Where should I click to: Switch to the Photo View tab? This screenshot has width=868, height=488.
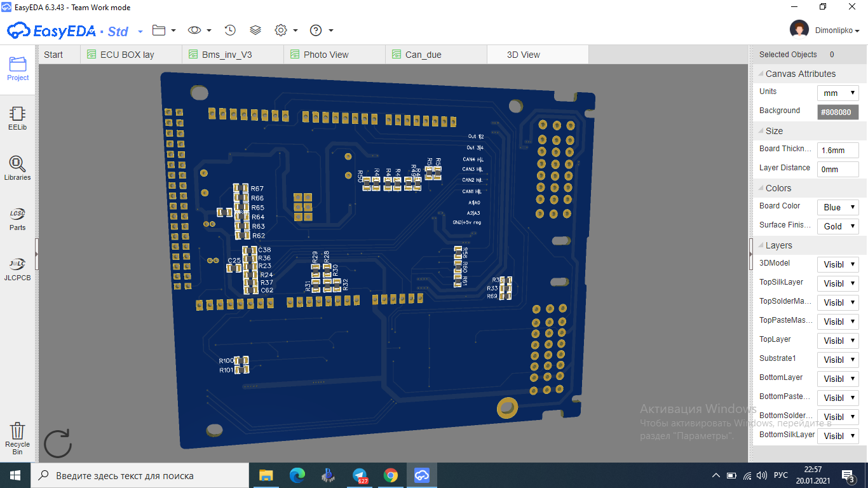pyautogui.click(x=325, y=55)
